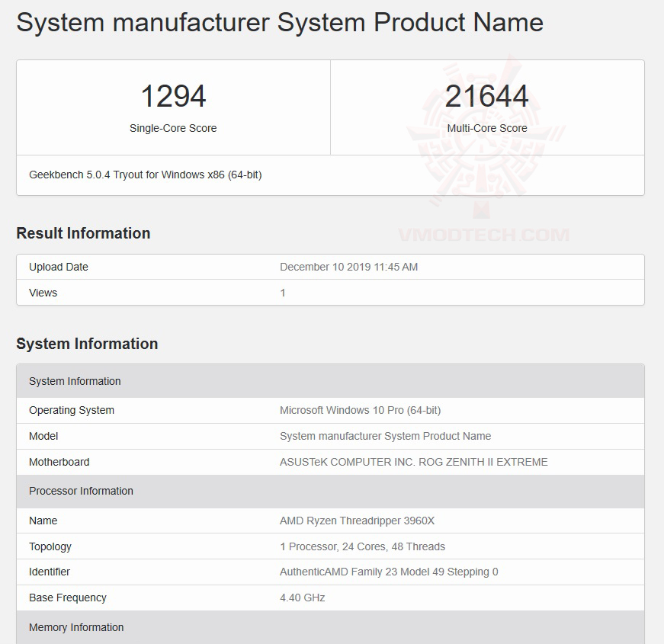Click the System manufacturer page title
This screenshot has height=644, width=664.
(x=279, y=22)
